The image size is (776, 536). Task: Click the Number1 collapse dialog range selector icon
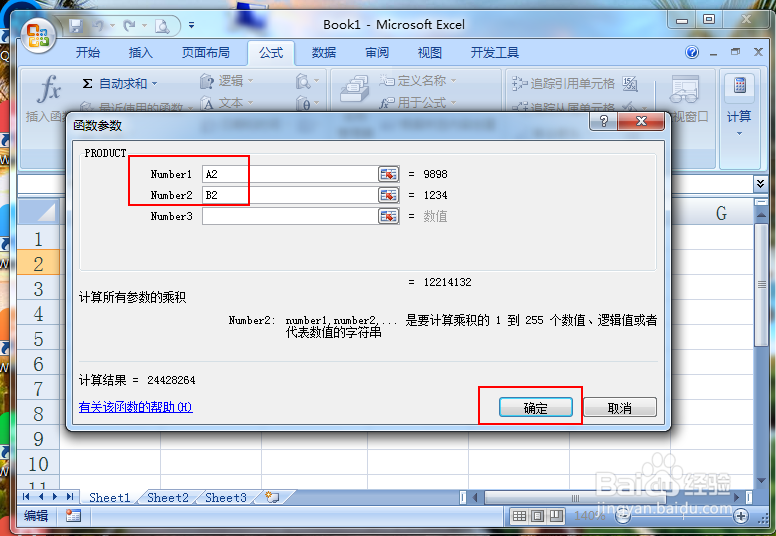pyautogui.click(x=388, y=174)
